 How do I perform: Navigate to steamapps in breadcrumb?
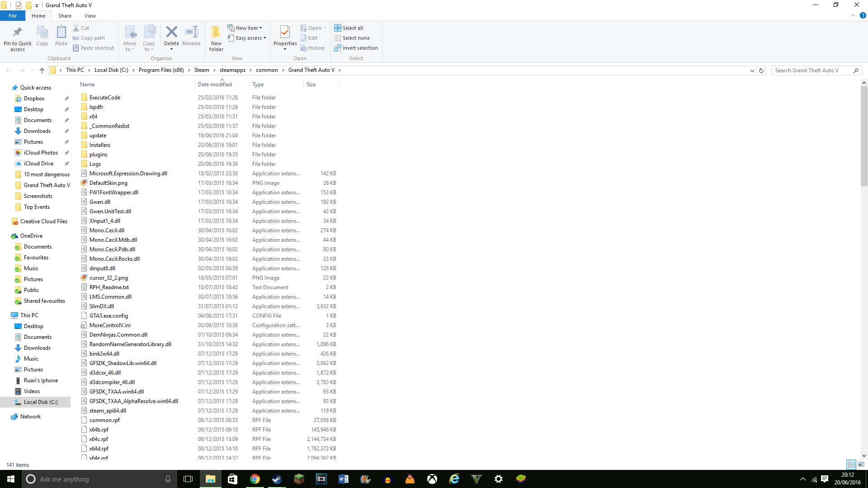click(x=232, y=70)
